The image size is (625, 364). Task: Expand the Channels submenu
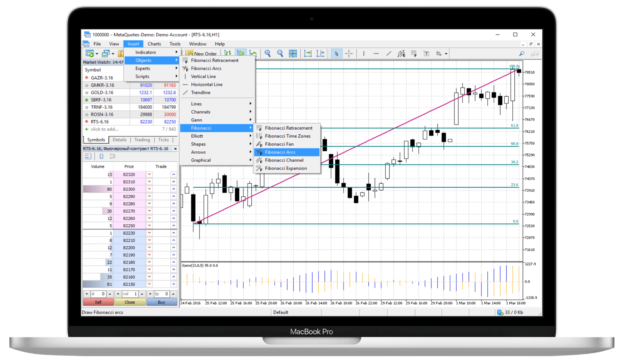pos(218,112)
